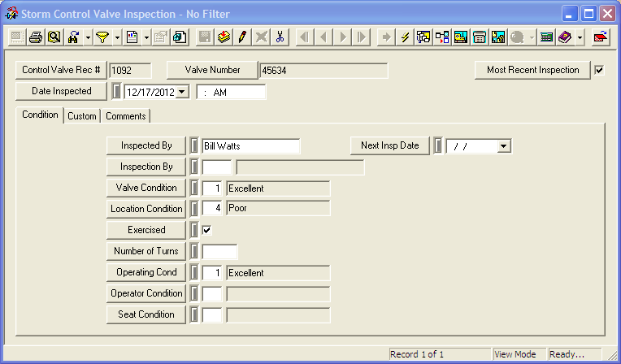Click the red exit form icon
Viewport: 621px width, 364px height.
(601, 37)
